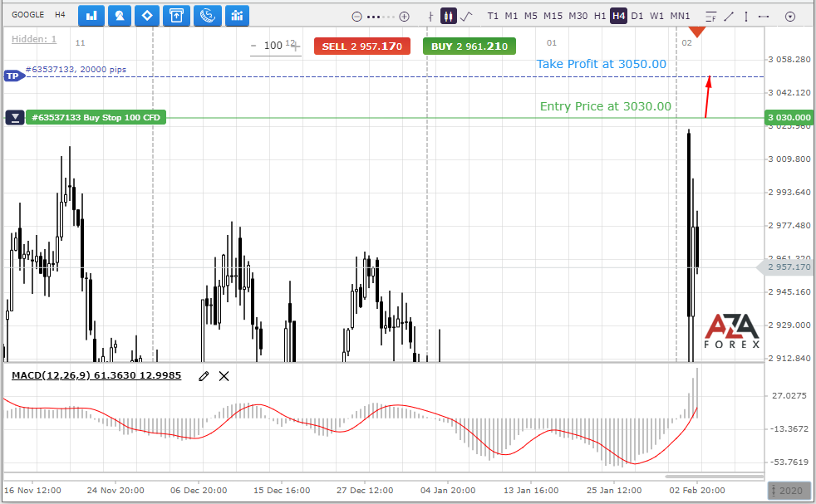Click the 15 Dec 16:00 time label
Viewport: 816px width, 504px height.
(x=282, y=491)
